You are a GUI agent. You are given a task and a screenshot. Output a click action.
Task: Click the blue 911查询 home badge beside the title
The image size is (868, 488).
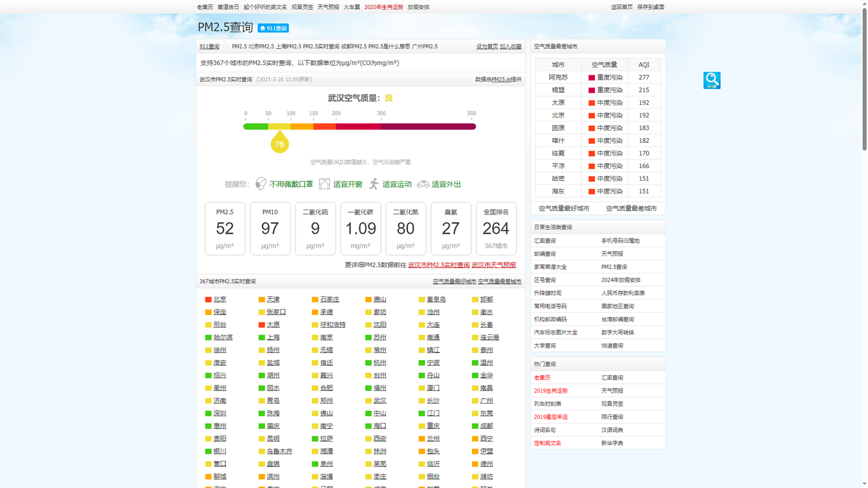click(273, 28)
